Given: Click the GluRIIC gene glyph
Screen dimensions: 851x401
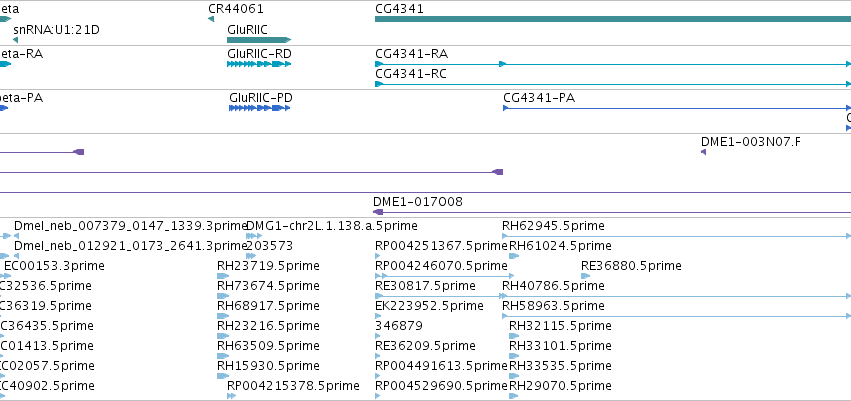Looking at the screenshot, I should [x=259, y=40].
